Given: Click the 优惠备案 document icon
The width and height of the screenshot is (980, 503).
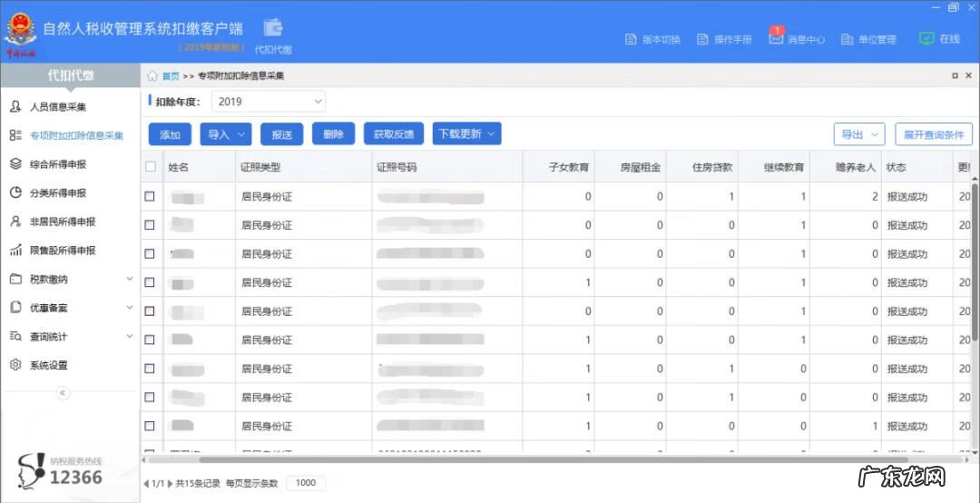Looking at the screenshot, I should (15, 308).
